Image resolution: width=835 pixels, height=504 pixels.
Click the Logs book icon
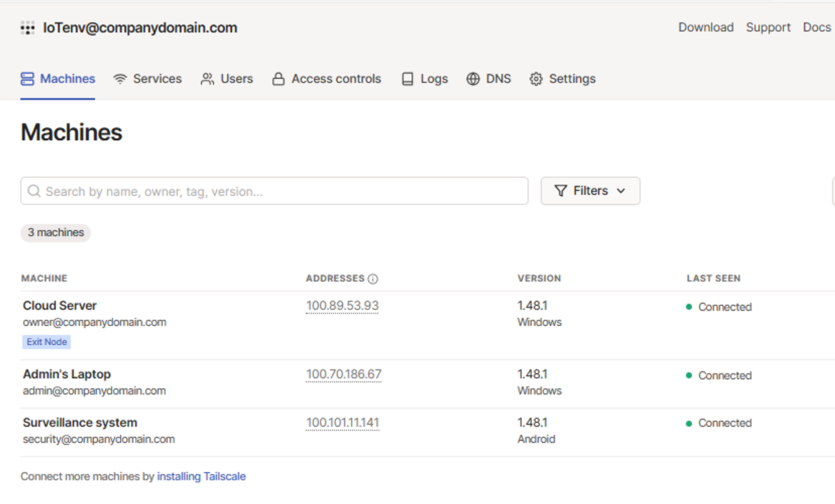[407, 79]
